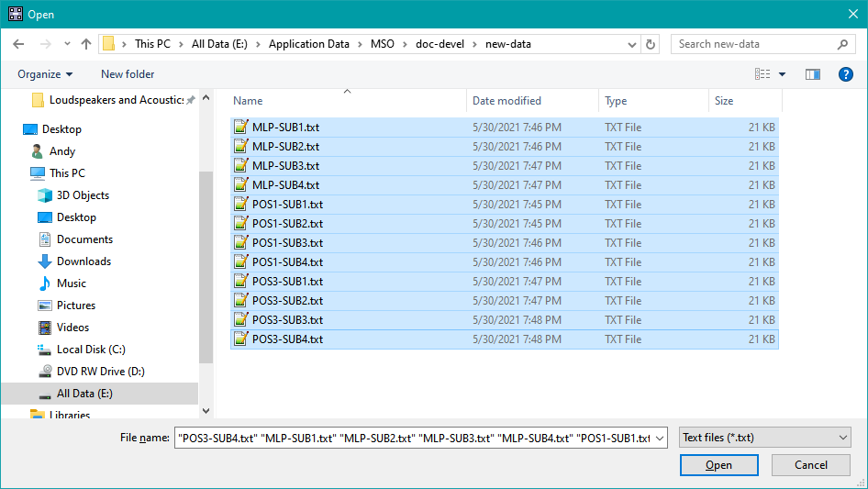Expand the view options dropdown arrow
The width and height of the screenshot is (868, 489).
tap(782, 74)
